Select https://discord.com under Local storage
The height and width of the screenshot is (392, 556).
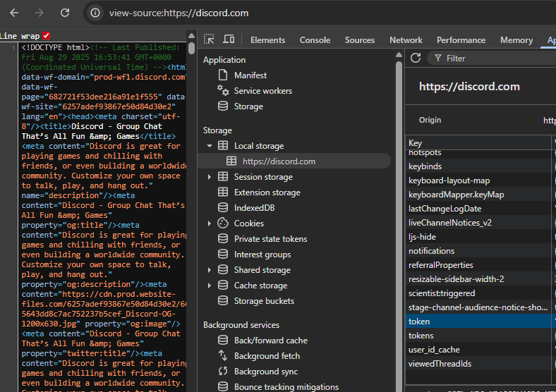(x=279, y=161)
